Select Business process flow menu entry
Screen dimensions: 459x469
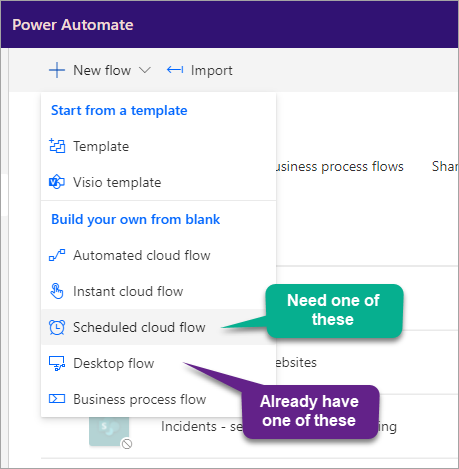click(159, 399)
